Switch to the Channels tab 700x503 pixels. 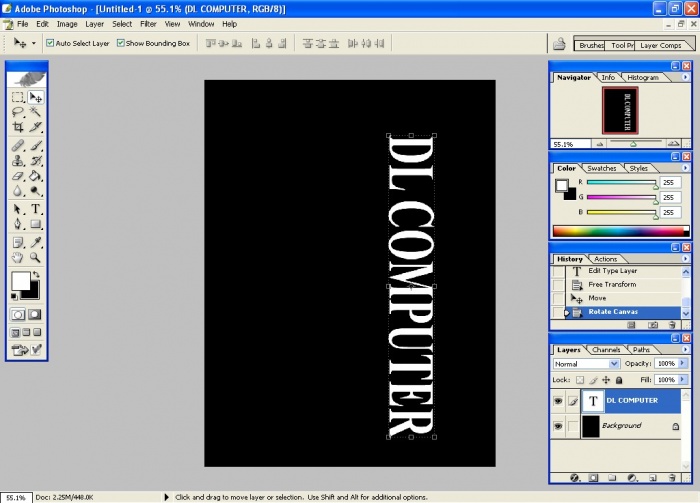pos(606,349)
